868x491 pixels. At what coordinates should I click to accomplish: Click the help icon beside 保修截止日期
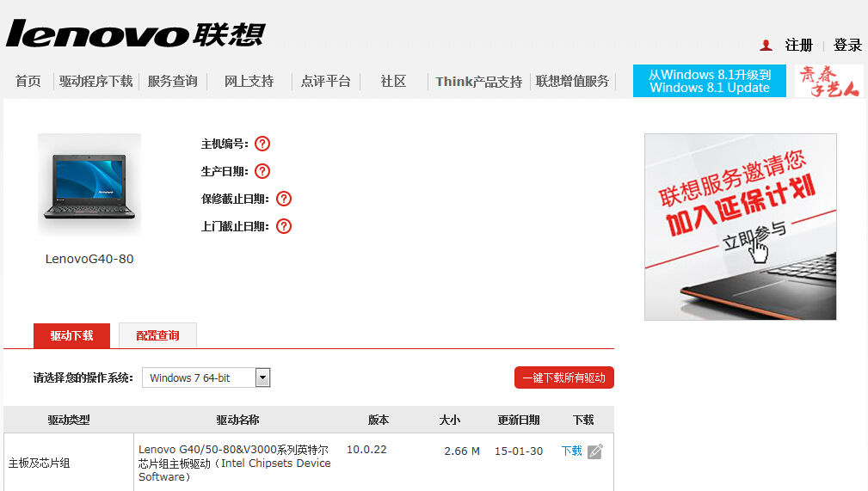(x=284, y=199)
